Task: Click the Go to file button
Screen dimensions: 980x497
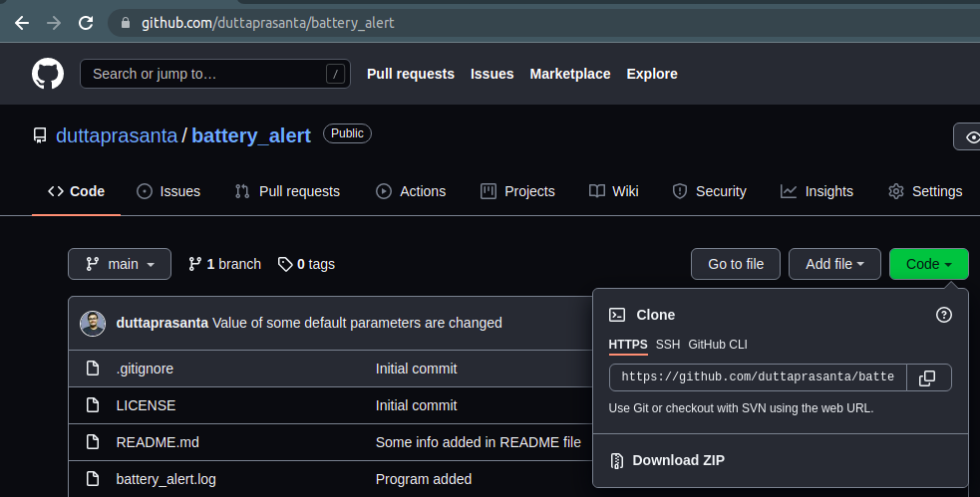Action: (736, 264)
